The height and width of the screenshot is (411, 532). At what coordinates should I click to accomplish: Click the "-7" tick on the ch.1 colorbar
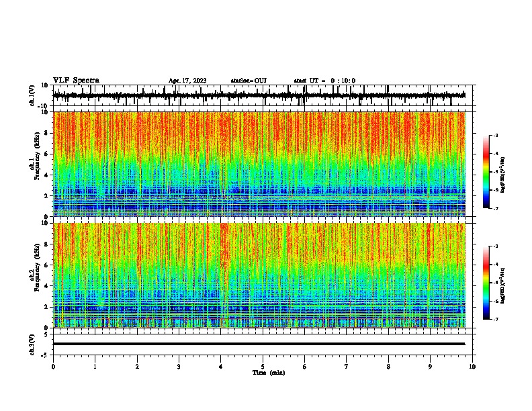coord(496,208)
